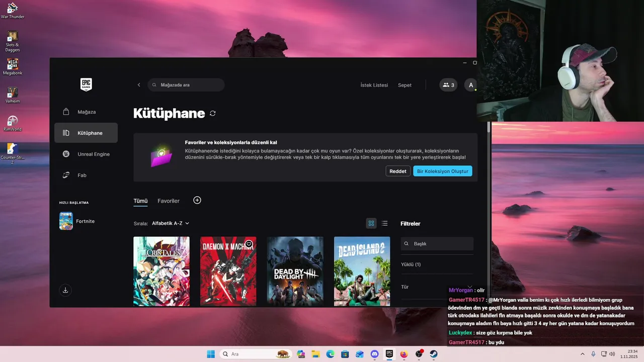Image resolution: width=644 pixels, height=362 pixels.
Task: Switch to the Tümü tab
Action: (x=140, y=201)
